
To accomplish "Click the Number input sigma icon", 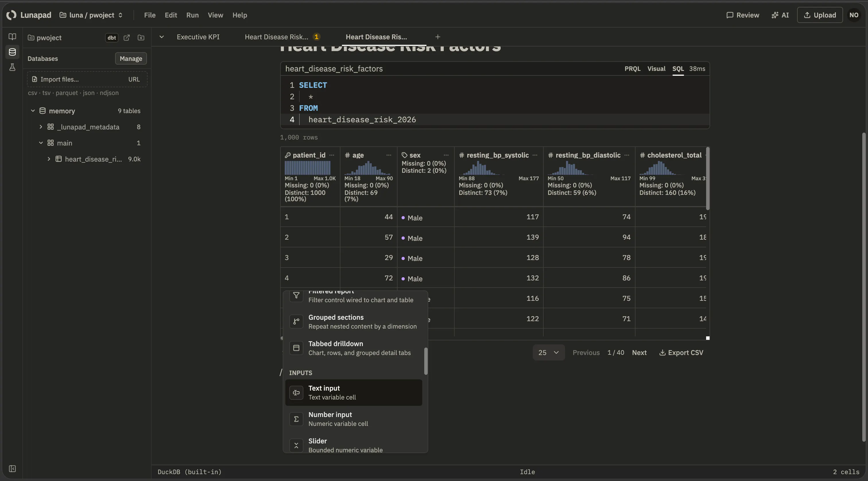I will point(296,419).
